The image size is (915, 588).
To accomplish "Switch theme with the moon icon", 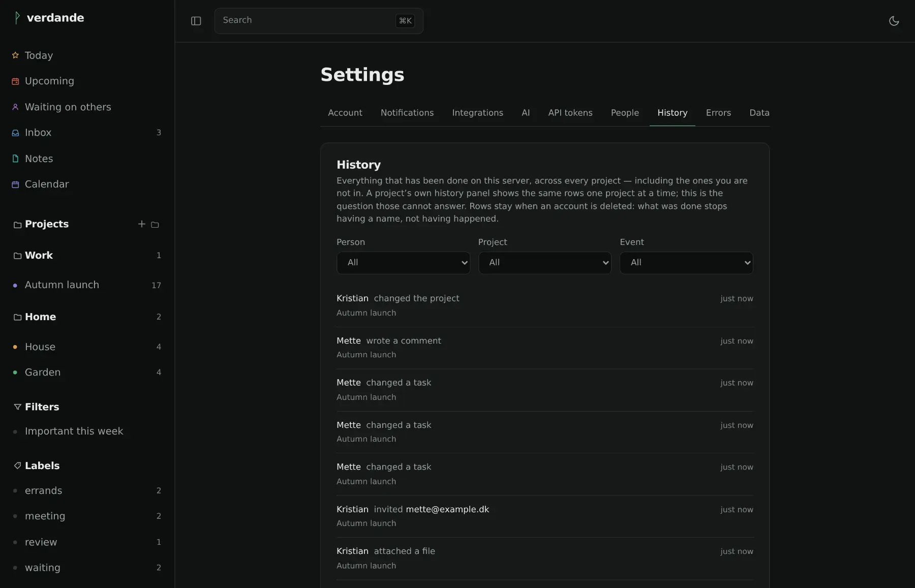I will [x=894, y=21].
